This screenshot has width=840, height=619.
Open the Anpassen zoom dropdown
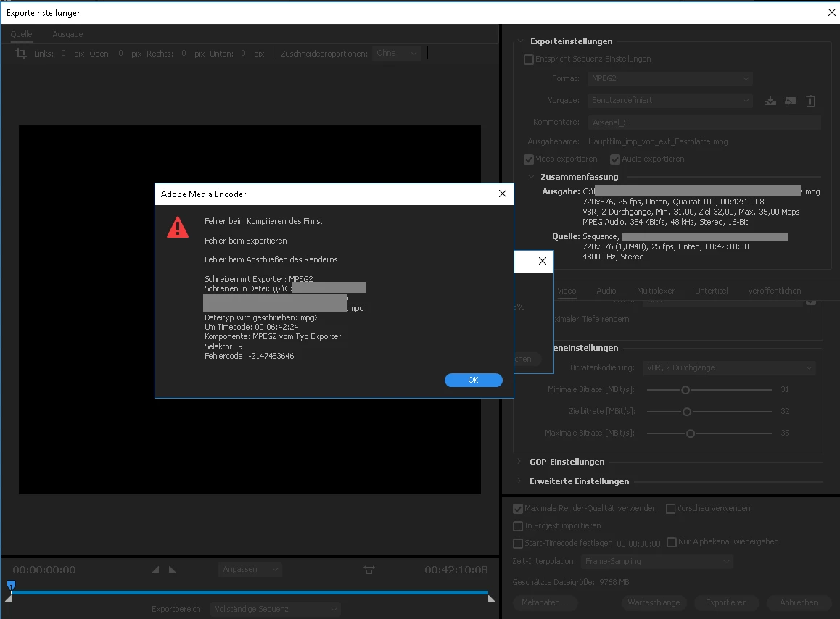click(x=250, y=569)
